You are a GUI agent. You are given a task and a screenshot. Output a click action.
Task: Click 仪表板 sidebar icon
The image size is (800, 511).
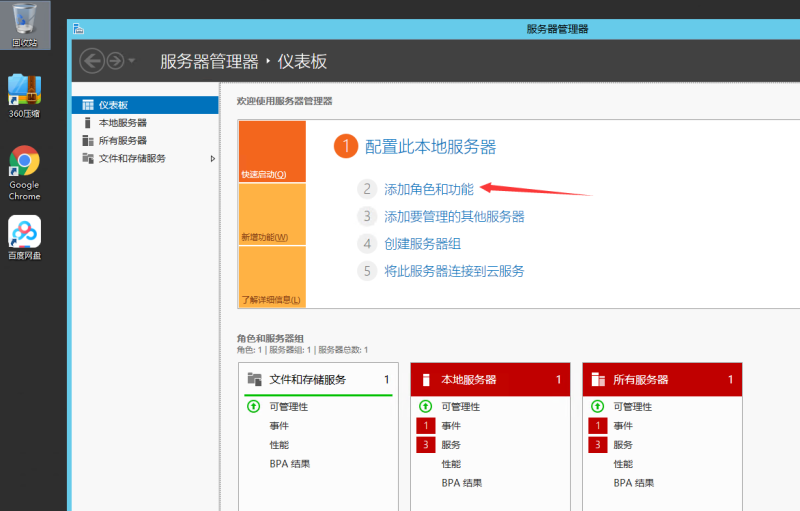88,105
